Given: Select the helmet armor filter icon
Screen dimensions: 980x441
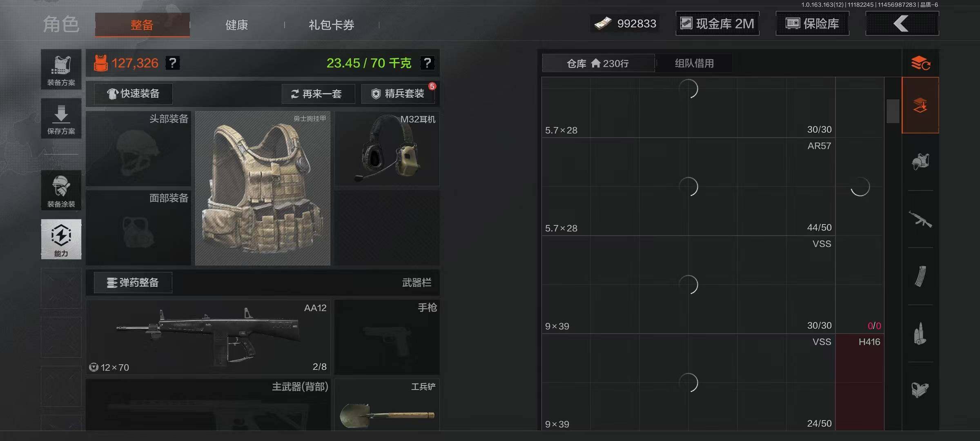Looking at the screenshot, I should [x=920, y=161].
